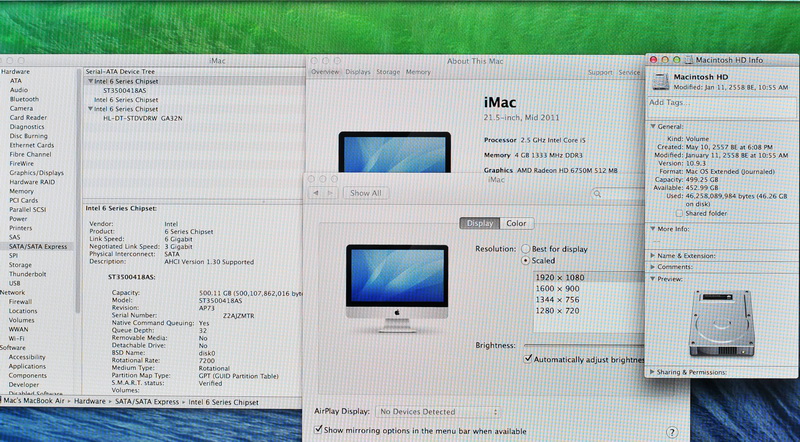Click the Support link in About This Mac

pos(600,72)
